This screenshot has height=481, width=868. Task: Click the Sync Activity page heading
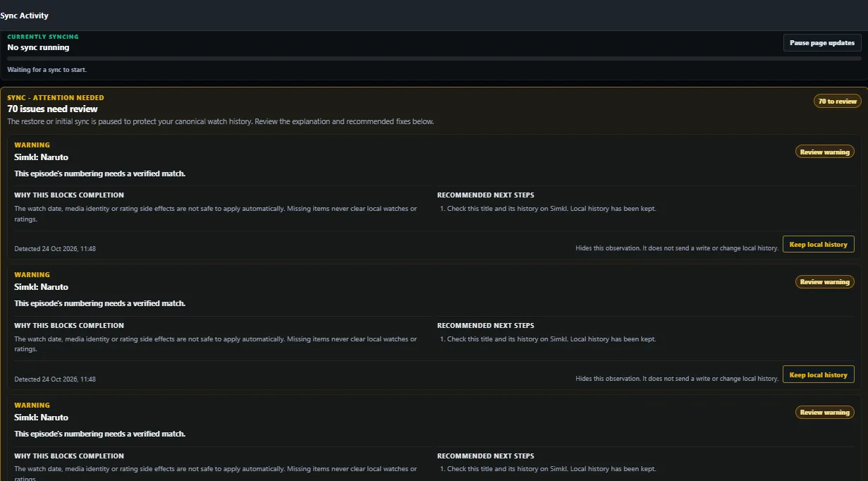point(25,16)
